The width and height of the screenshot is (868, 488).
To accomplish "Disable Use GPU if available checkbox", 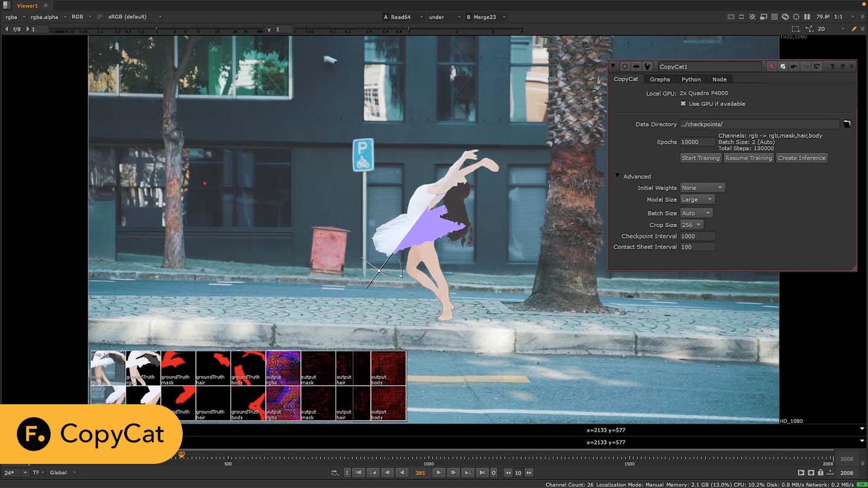I will coord(683,104).
